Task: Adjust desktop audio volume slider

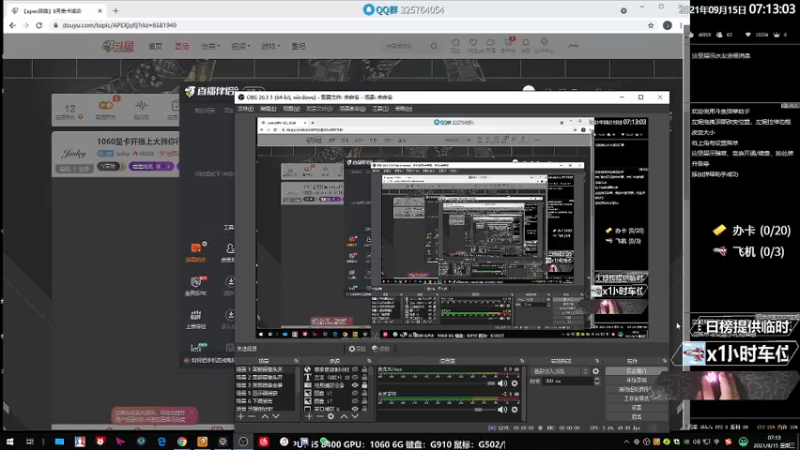Action: coord(437,409)
